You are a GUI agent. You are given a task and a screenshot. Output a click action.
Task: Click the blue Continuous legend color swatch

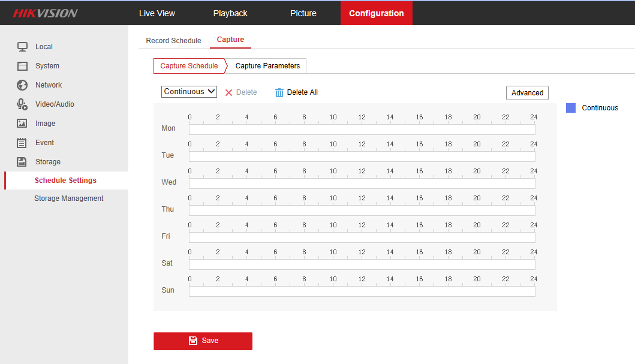click(571, 108)
